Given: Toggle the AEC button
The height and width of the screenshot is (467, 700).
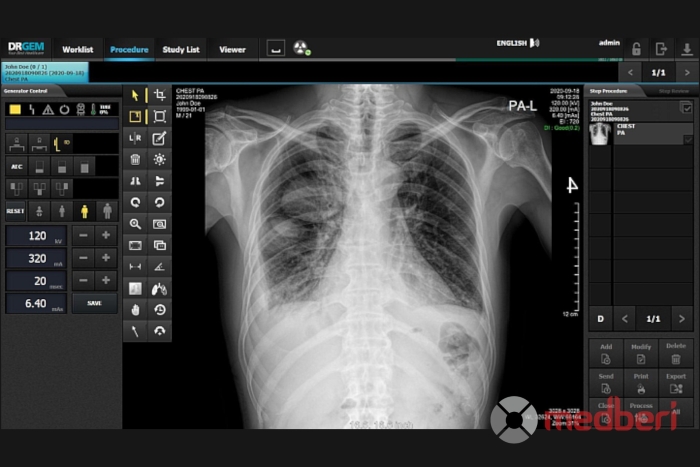Looking at the screenshot, I should click(16, 167).
